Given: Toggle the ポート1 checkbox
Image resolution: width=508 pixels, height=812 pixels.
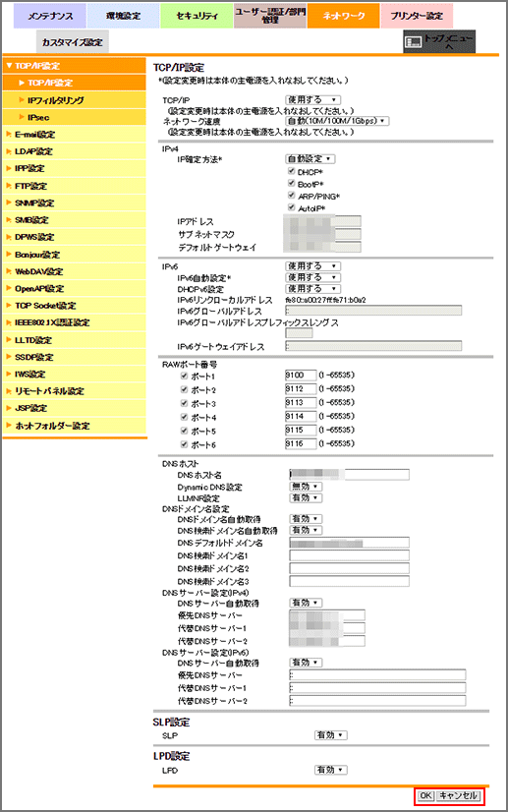Looking at the screenshot, I should [184, 376].
